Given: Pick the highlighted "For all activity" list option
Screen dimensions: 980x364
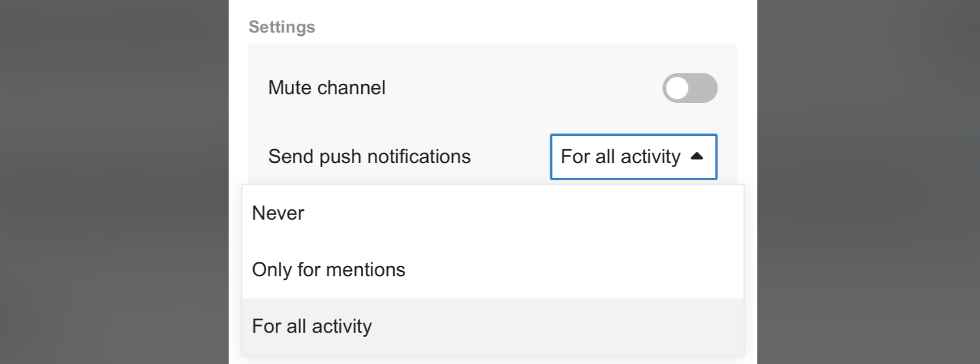Looking at the screenshot, I should pyautogui.click(x=312, y=327).
